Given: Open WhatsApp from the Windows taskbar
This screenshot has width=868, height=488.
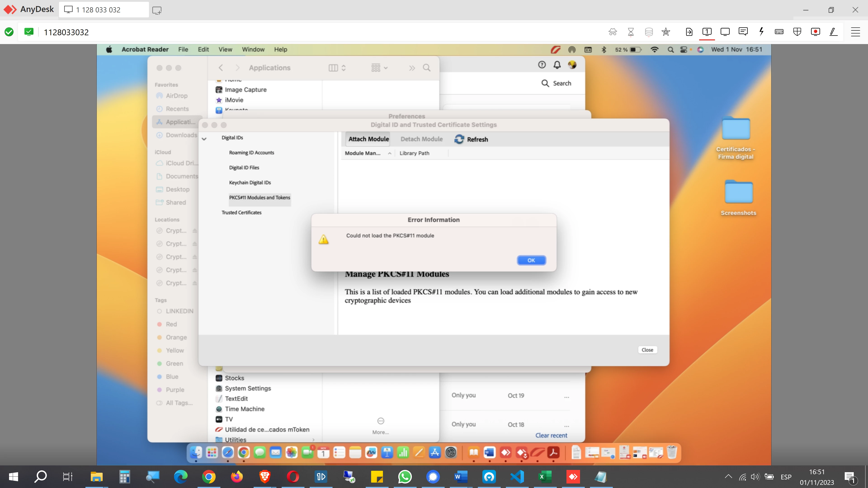Looking at the screenshot, I should coord(405,476).
